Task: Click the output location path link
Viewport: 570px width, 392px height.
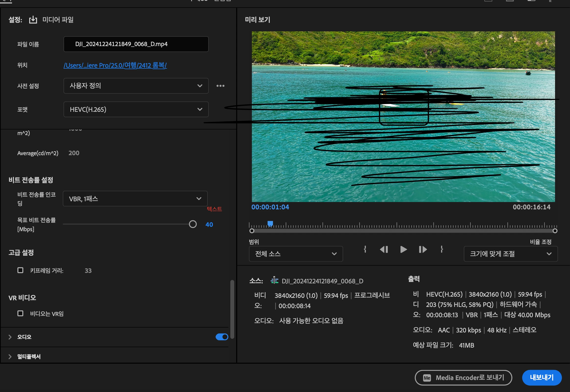Action: [115, 65]
